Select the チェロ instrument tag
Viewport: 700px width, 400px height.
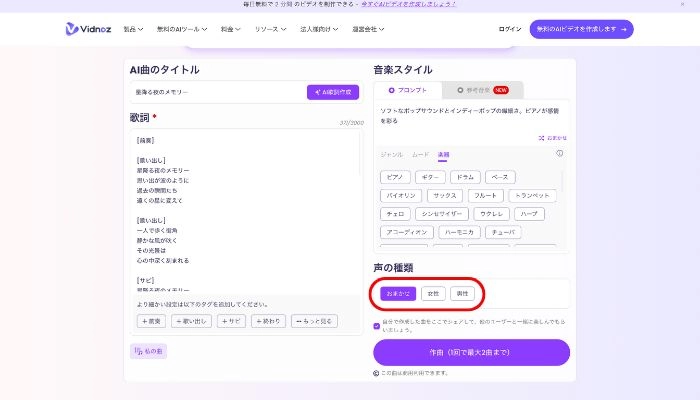tap(395, 214)
